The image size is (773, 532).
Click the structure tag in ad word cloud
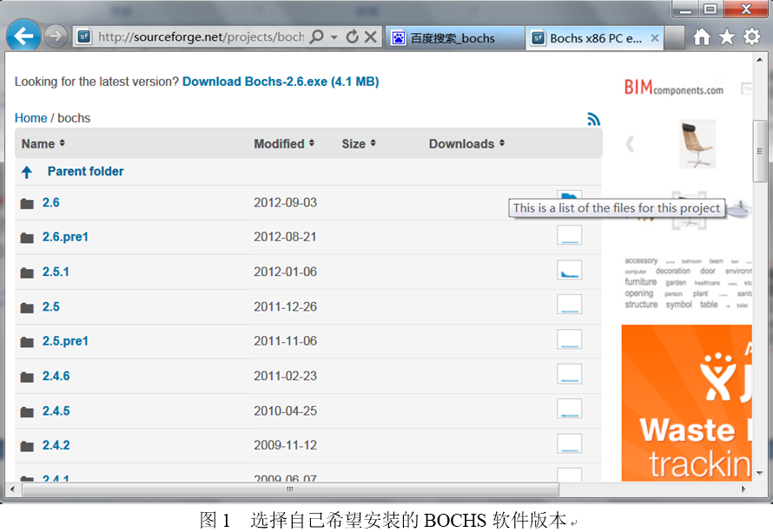pos(641,305)
